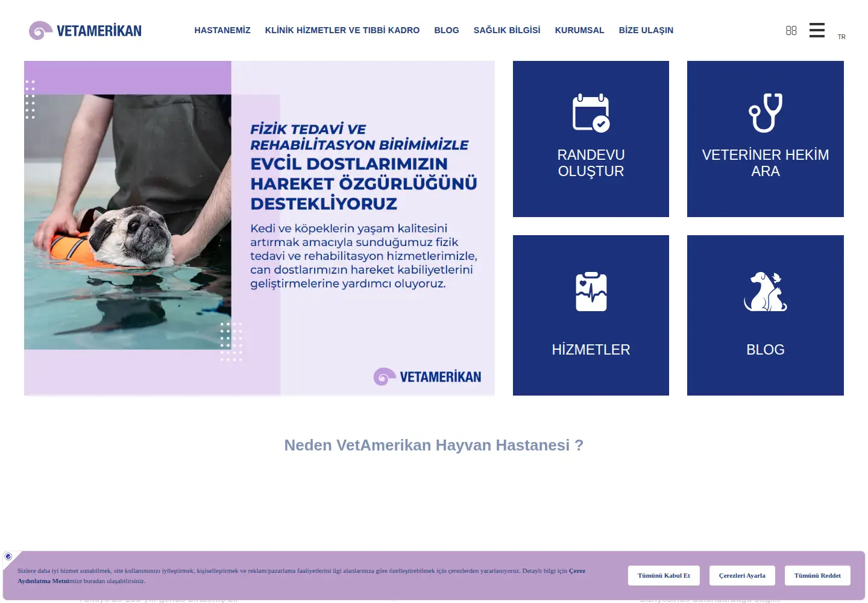Click the VetAmerikan logo in header

coord(85,30)
